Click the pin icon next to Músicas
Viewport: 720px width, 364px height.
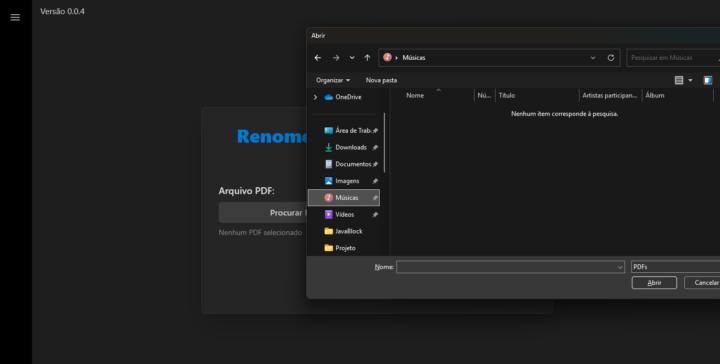coord(375,198)
